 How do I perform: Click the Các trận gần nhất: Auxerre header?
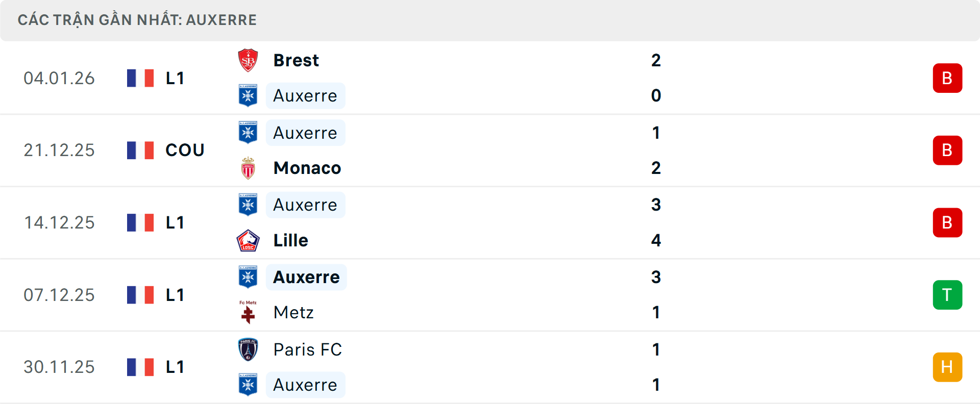[x=137, y=20]
